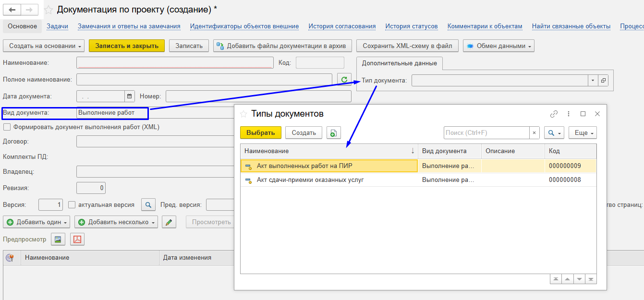
Task: Expand the Обмен данными dropdown
Action: pos(498,46)
